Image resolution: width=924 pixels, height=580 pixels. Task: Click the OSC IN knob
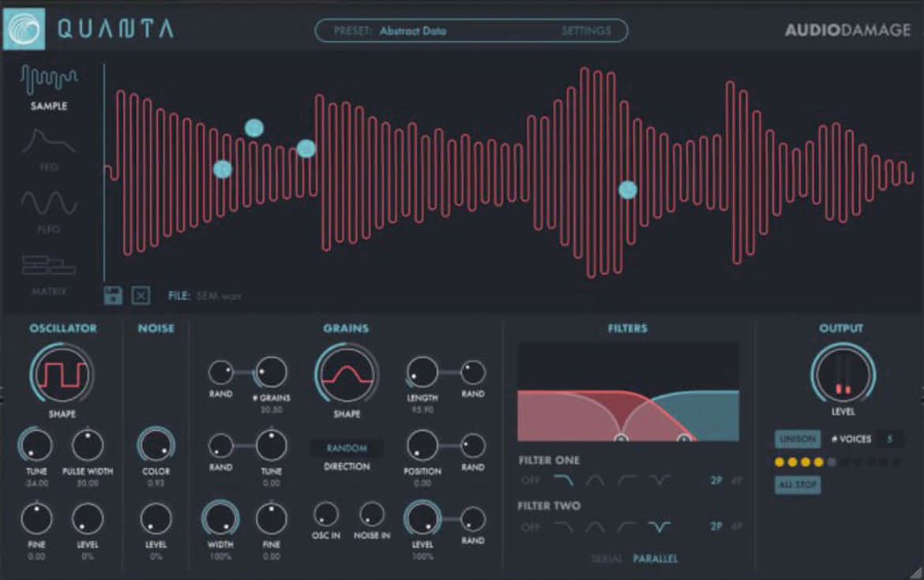pos(326,514)
